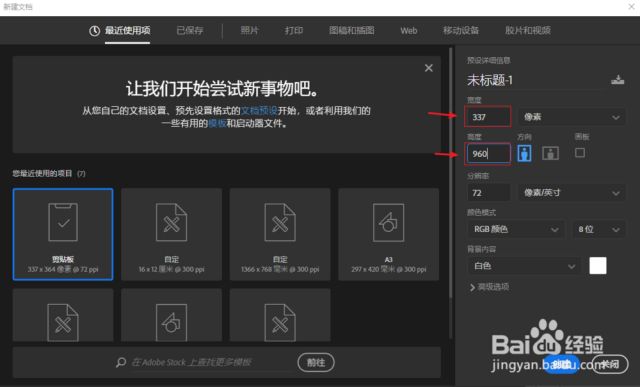
Task: Close the 新建文档 dialog window
Action: point(631,7)
